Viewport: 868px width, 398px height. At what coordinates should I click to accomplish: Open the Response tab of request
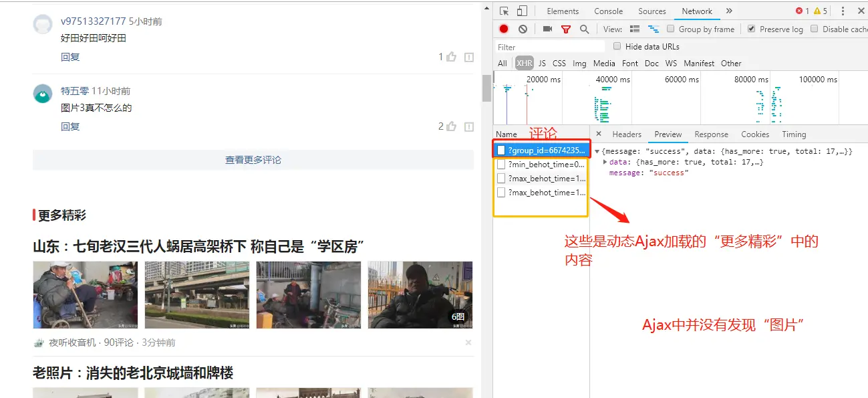pyautogui.click(x=712, y=134)
